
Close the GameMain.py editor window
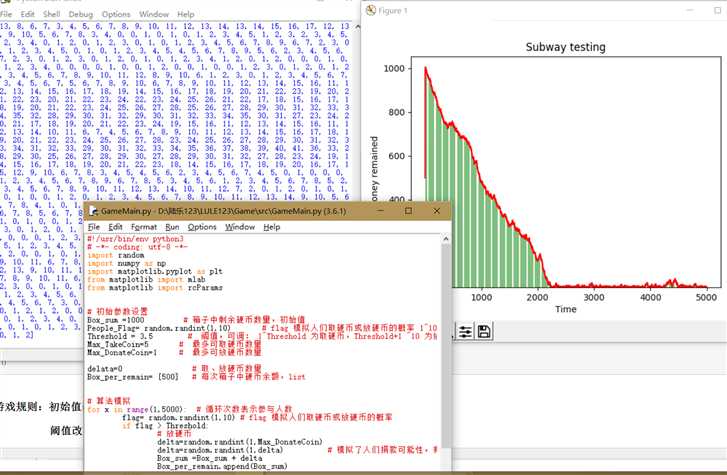tap(437, 211)
